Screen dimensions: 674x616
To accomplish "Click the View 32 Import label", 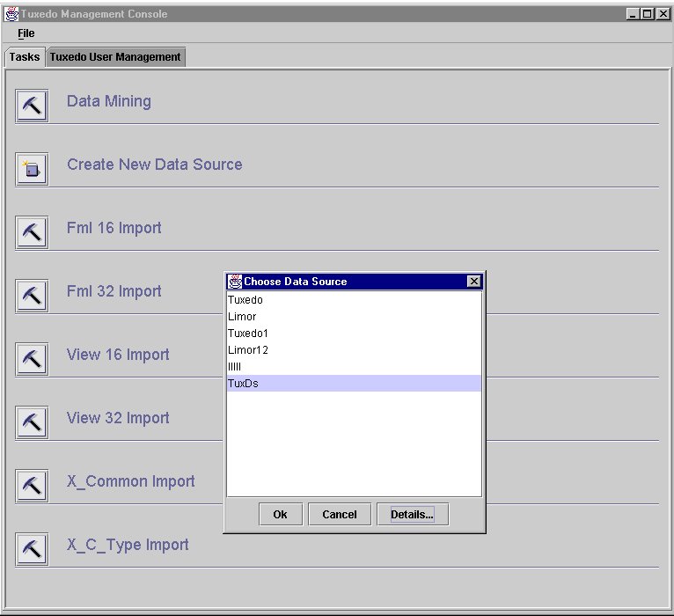I will [118, 418].
